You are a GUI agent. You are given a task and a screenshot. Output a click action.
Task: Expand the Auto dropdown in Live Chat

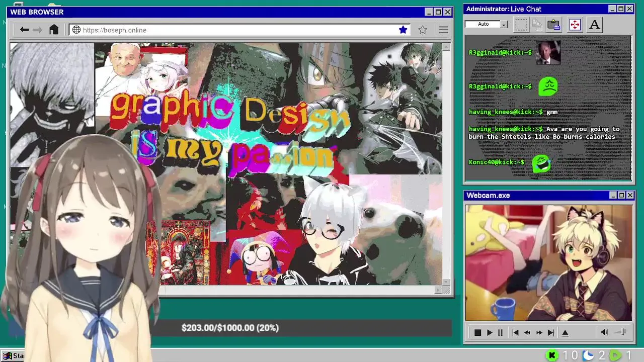click(504, 24)
